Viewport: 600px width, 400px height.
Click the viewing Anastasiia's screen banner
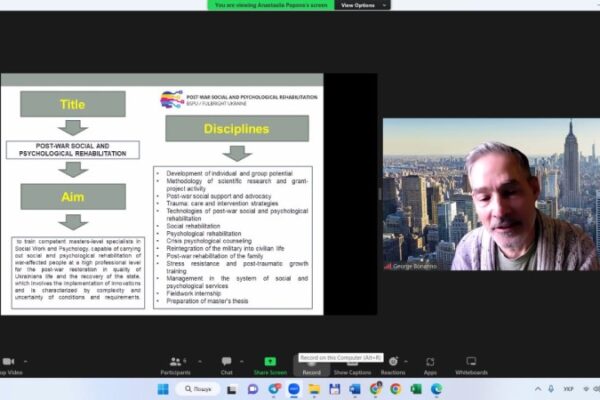pyautogui.click(x=270, y=5)
